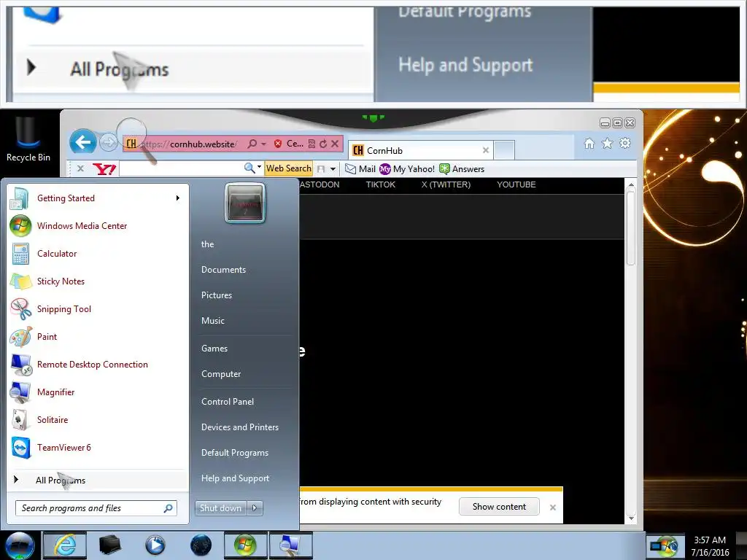
Task: Click the Yahoo! logo on toolbar
Action: click(104, 169)
